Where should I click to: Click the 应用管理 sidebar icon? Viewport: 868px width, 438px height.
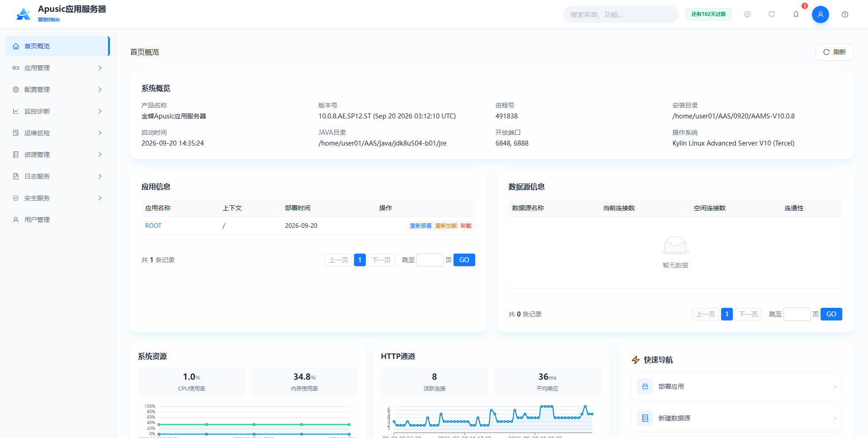16,68
